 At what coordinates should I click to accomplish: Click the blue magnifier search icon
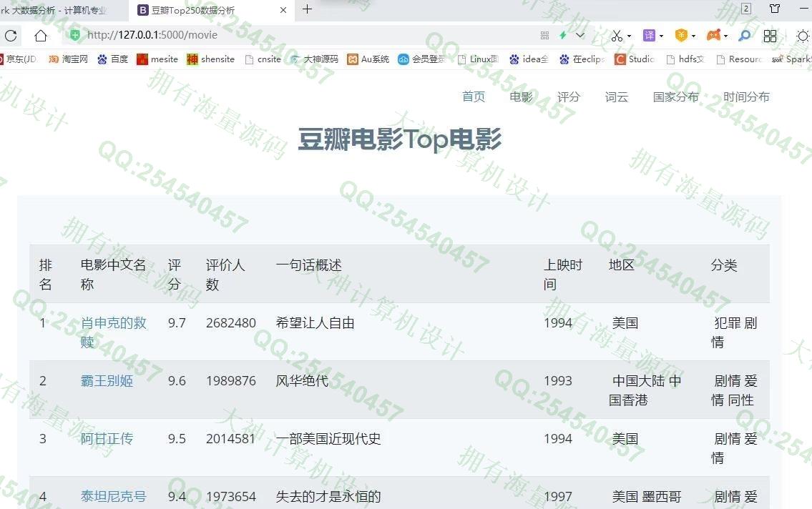tap(745, 35)
